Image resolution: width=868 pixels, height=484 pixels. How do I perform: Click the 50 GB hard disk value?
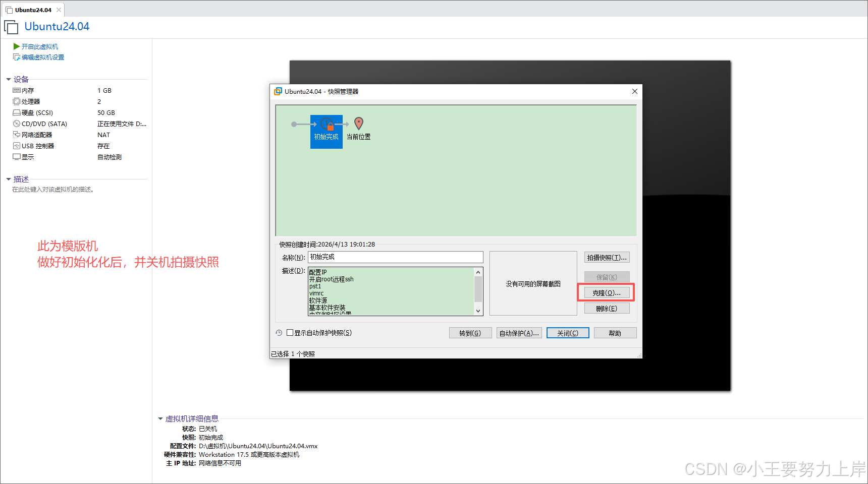(106, 113)
